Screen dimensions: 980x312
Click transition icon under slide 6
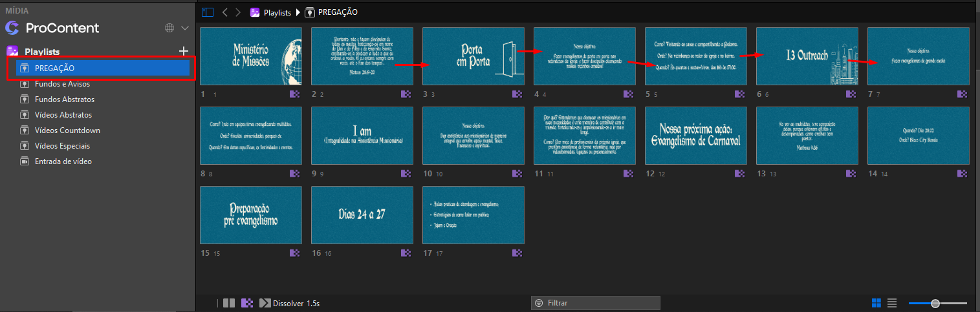pos(850,94)
